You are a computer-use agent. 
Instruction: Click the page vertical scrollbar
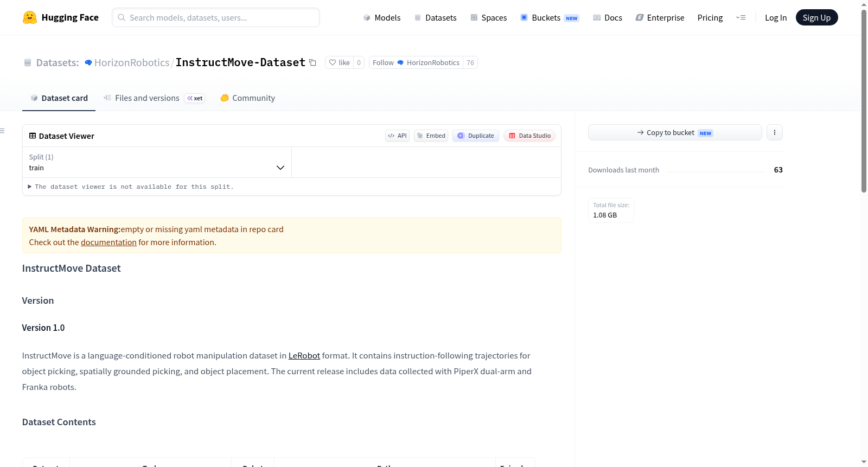point(864,101)
